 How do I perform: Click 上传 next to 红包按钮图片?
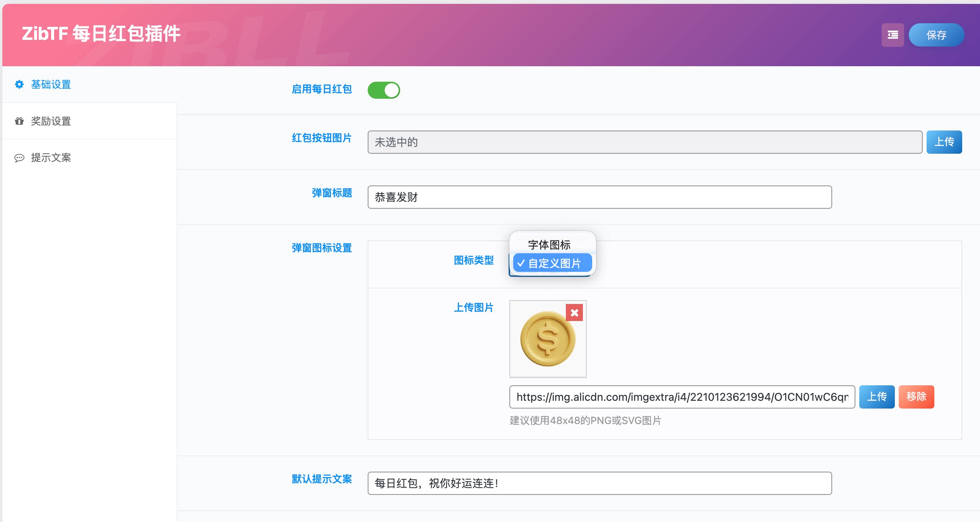944,142
